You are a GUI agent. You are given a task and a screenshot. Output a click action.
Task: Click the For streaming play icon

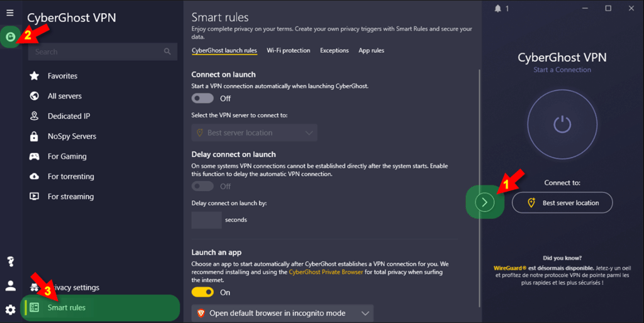[x=35, y=197]
